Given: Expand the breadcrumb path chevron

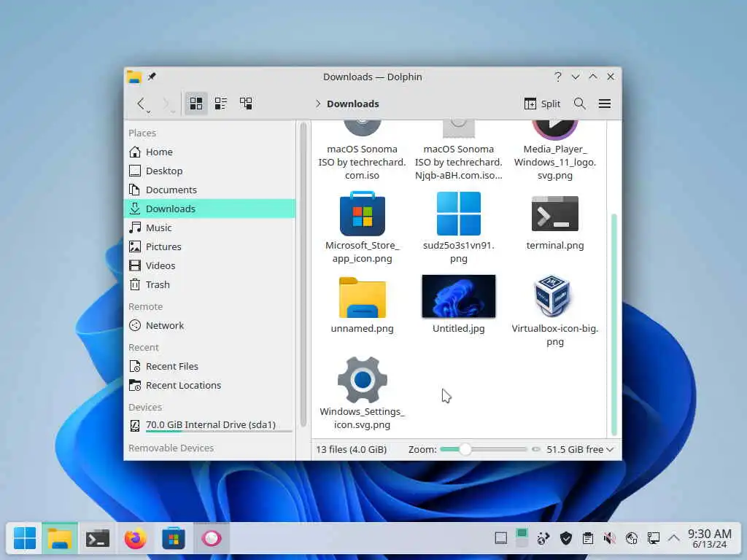Looking at the screenshot, I should point(318,104).
